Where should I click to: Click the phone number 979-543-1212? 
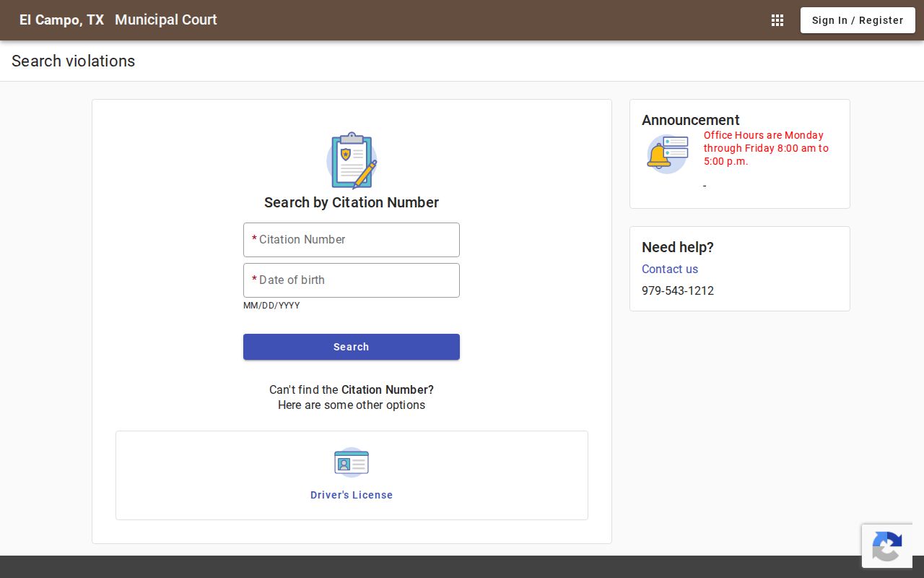coord(678,290)
